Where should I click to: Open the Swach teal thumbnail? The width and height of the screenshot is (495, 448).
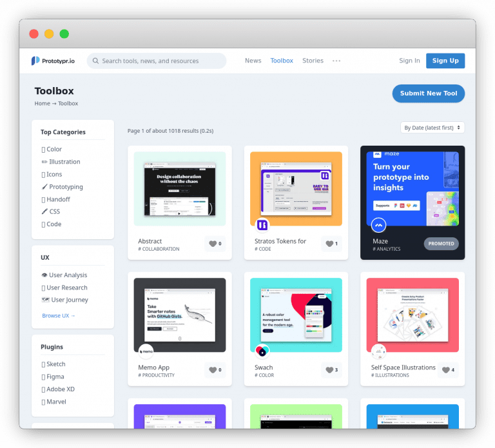click(296, 315)
